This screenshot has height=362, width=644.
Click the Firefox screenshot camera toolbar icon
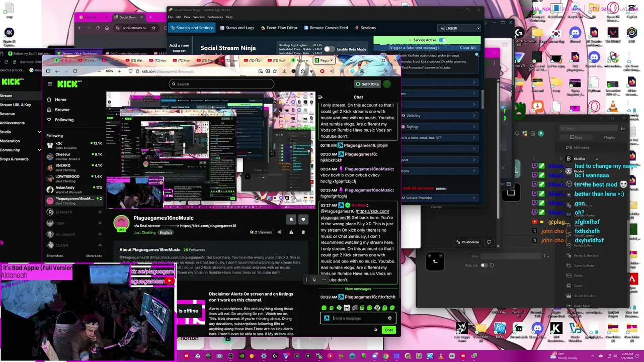tap(362, 71)
